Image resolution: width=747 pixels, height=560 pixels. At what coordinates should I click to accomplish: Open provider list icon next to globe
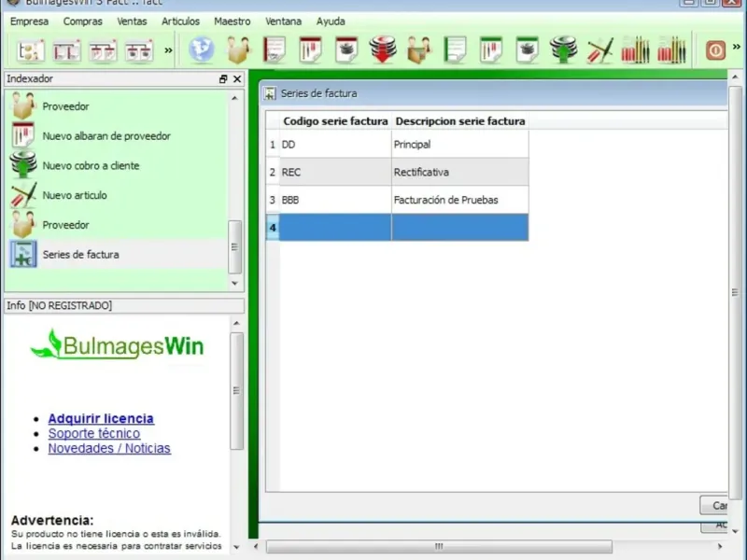click(238, 50)
